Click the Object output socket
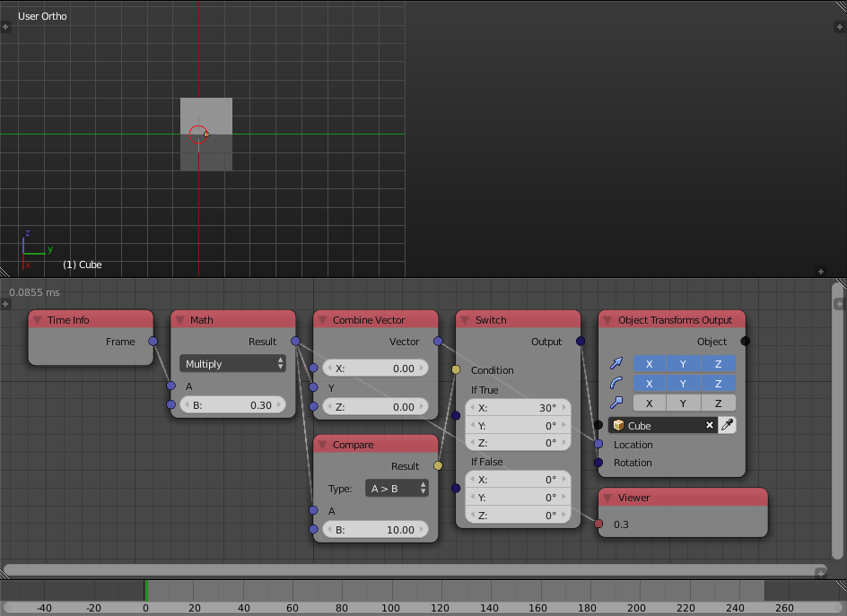This screenshot has width=847, height=616. coord(746,342)
